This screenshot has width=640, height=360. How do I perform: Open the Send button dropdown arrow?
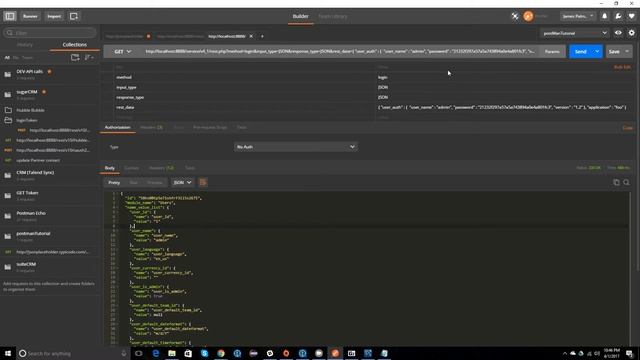(x=597, y=51)
